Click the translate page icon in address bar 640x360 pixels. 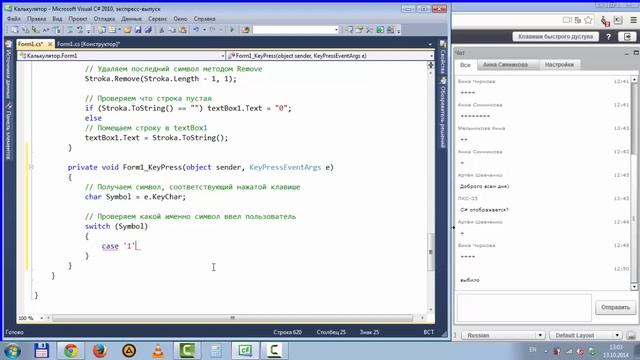578,20
